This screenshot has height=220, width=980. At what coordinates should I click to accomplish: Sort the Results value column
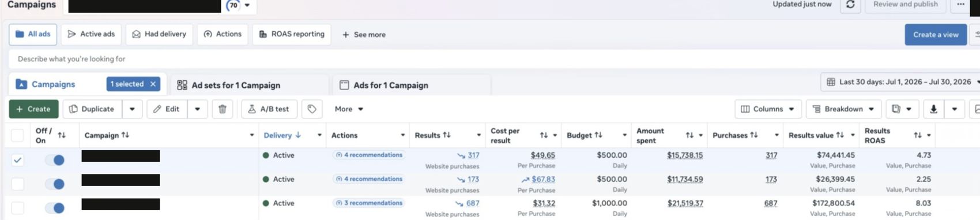click(840, 135)
